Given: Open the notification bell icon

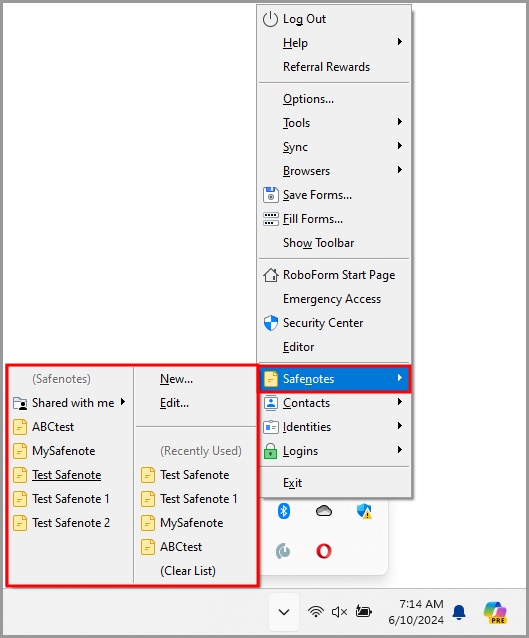Looking at the screenshot, I should point(459,612).
